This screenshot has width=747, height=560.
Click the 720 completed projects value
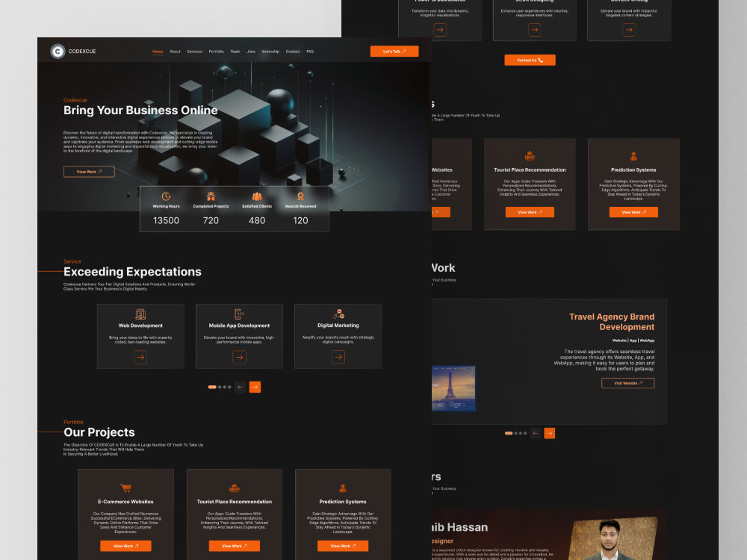[211, 220]
